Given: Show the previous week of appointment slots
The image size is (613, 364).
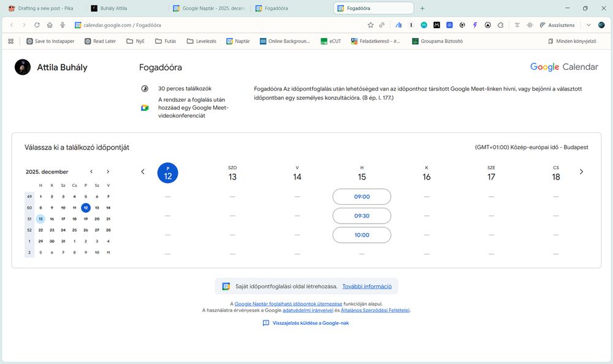Looking at the screenshot, I should point(143,172).
